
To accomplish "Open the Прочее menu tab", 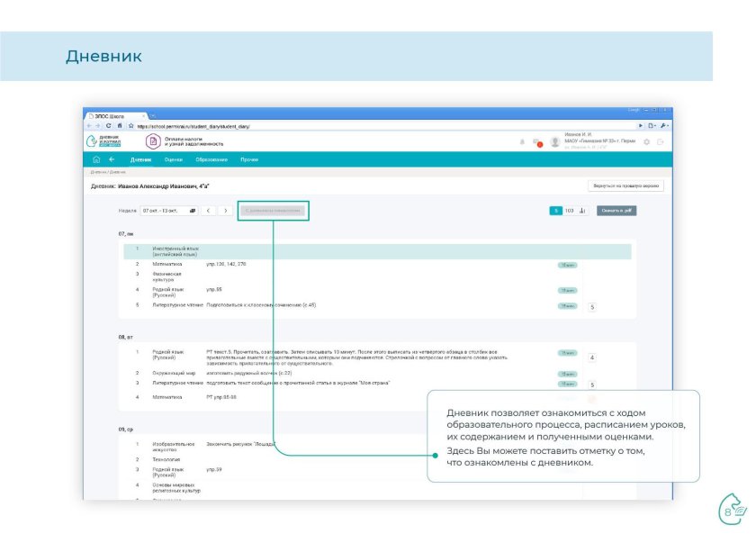I will tap(249, 159).
